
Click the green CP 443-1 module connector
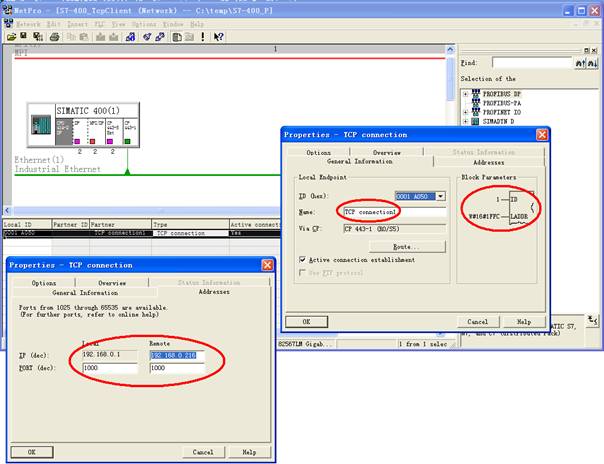click(127, 142)
